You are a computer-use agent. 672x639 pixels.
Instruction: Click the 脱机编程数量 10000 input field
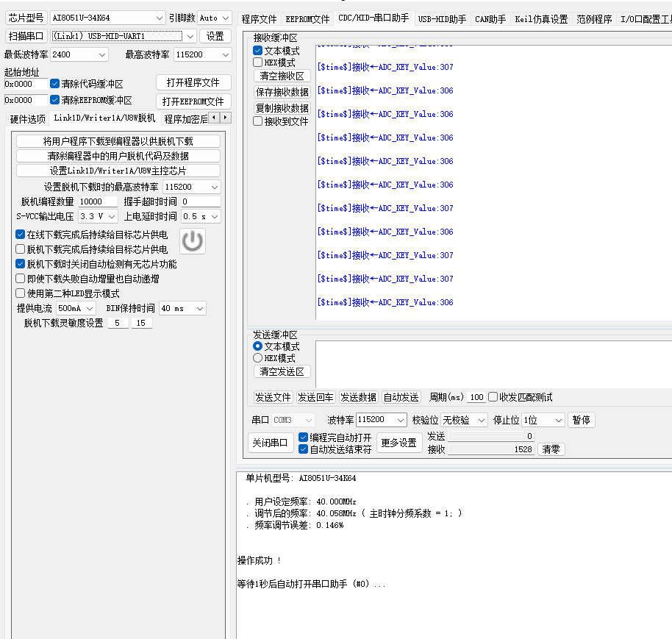click(x=98, y=201)
